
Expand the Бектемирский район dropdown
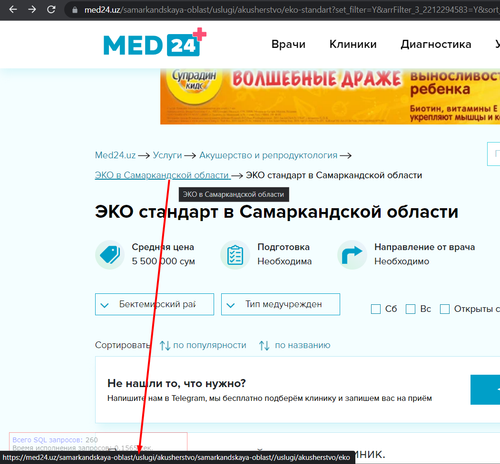tap(154, 304)
